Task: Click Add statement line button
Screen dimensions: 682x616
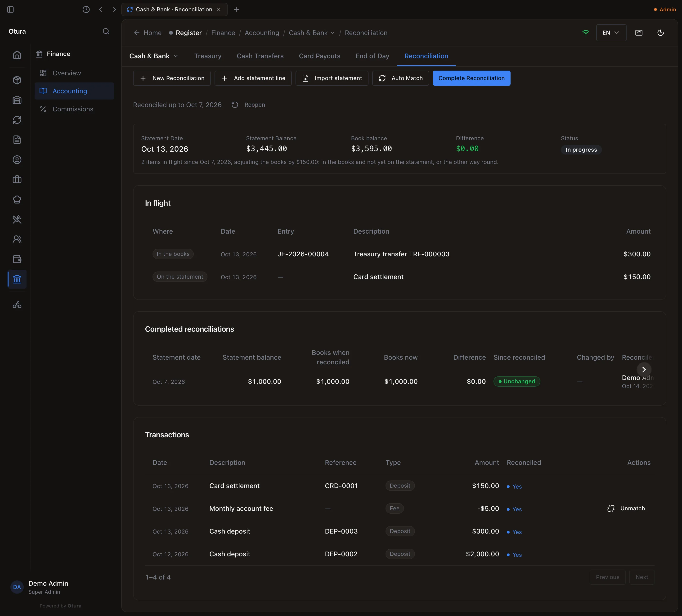Action: [x=253, y=78]
